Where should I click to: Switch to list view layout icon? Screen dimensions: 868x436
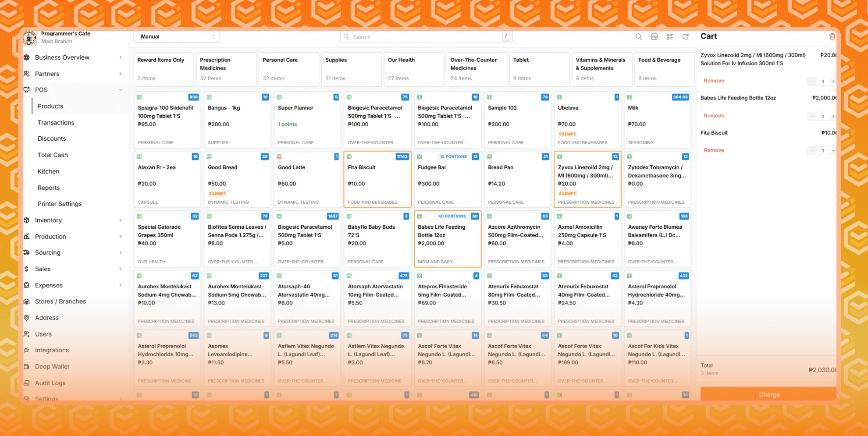tap(669, 37)
